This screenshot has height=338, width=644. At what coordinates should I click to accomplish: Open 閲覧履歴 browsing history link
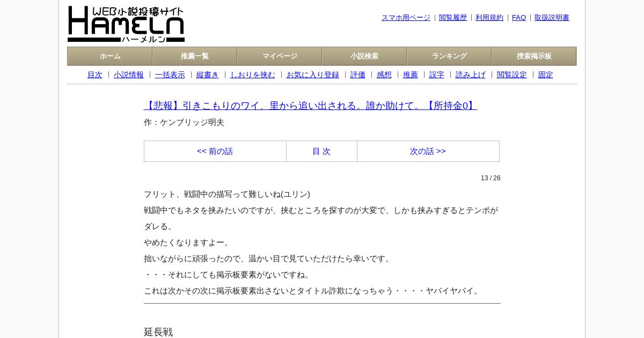[453, 18]
